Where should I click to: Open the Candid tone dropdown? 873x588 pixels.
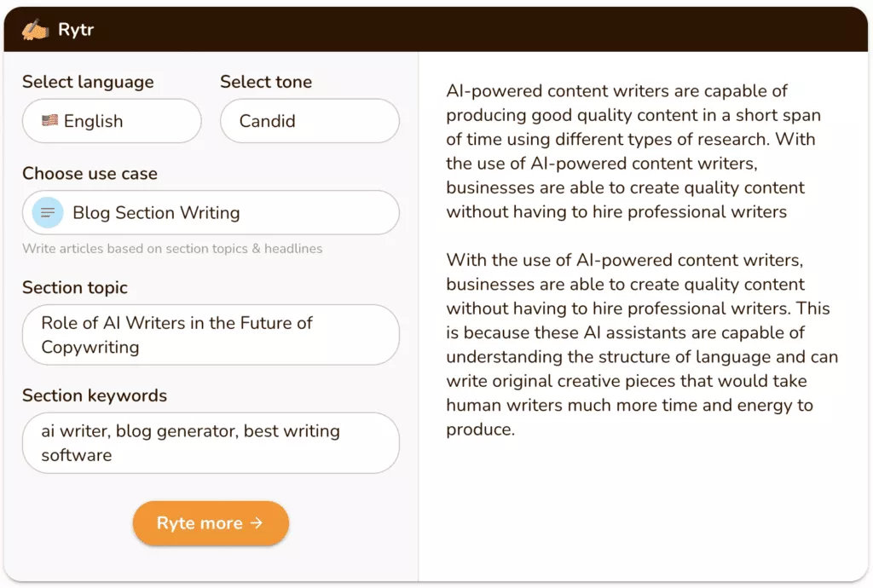(309, 121)
